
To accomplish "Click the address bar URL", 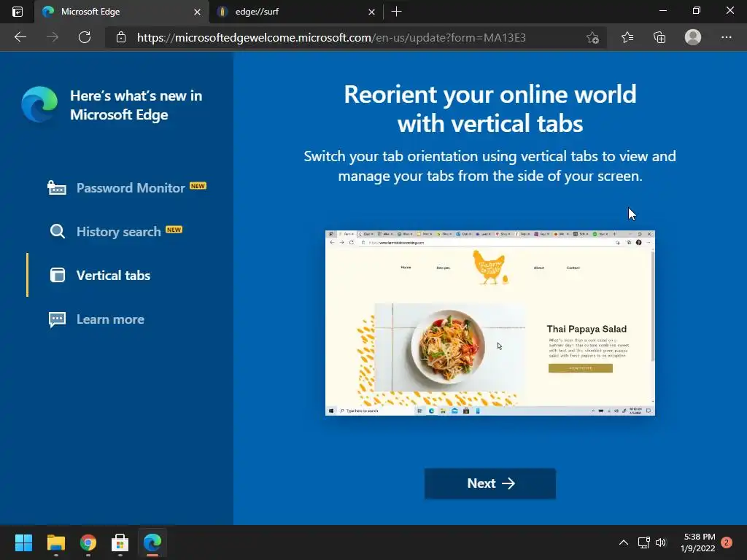I will click(331, 38).
